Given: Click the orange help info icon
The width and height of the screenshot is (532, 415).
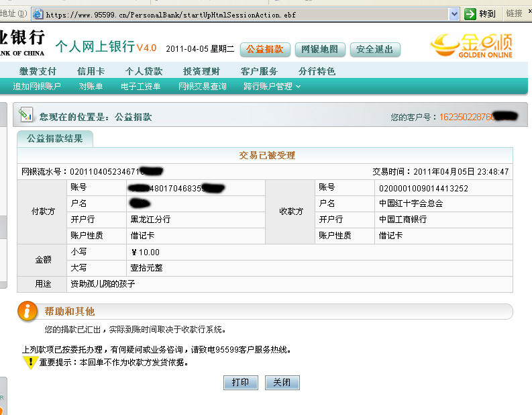Looking at the screenshot, I should pos(27,311).
